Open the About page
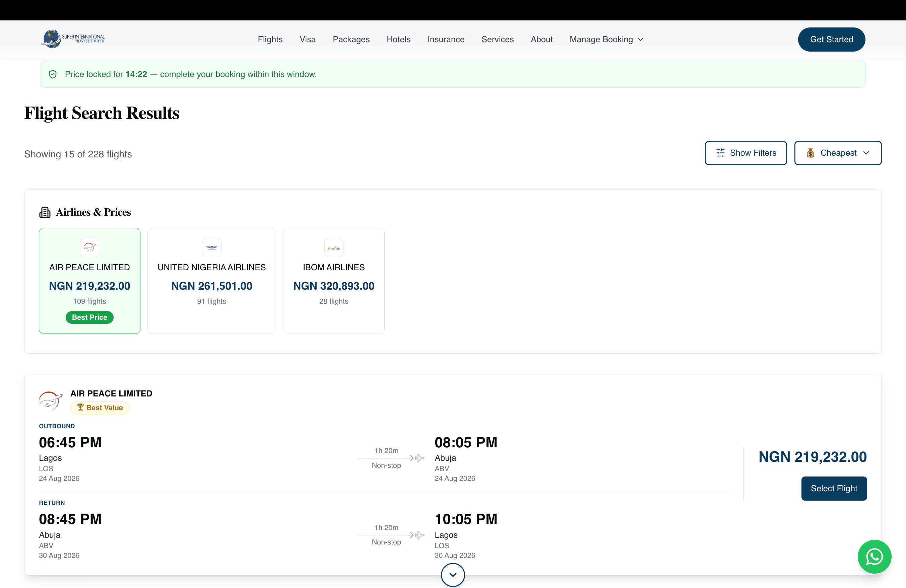This screenshot has height=588, width=906. pyautogui.click(x=541, y=39)
